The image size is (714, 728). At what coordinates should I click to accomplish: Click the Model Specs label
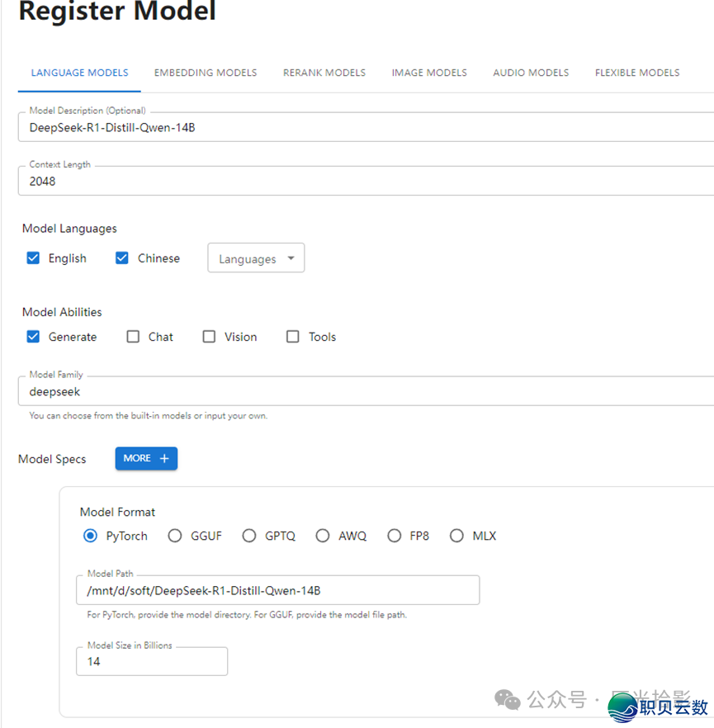(52, 459)
